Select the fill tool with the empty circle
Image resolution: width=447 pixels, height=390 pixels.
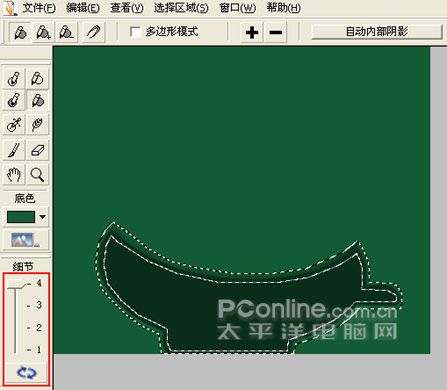pyautogui.click(x=14, y=78)
